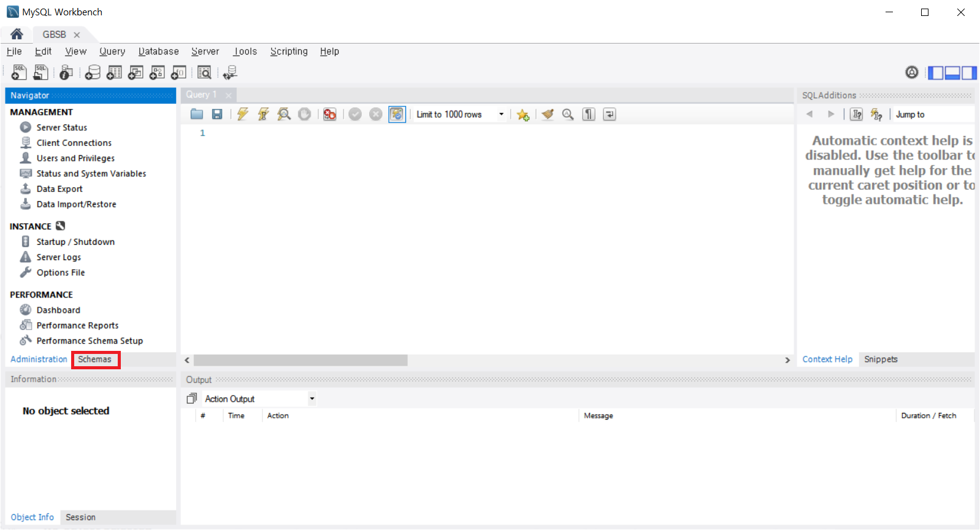Open the File menu
The image size is (980, 530).
[14, 52]
